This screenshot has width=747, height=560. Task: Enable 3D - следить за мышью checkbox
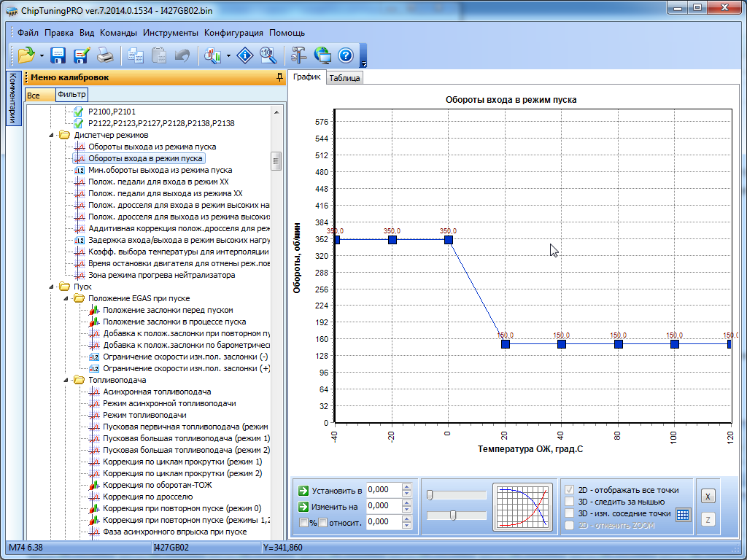point(570,502)
